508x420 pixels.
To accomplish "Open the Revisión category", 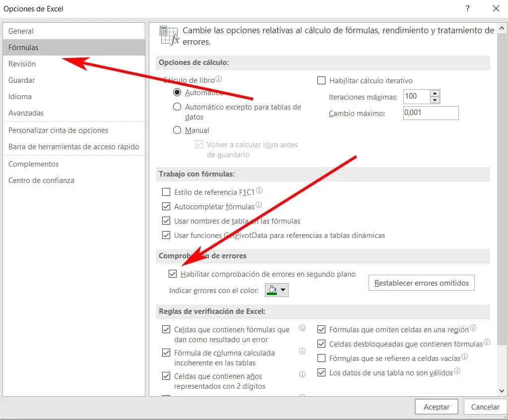I will click(x=74, y=64).
